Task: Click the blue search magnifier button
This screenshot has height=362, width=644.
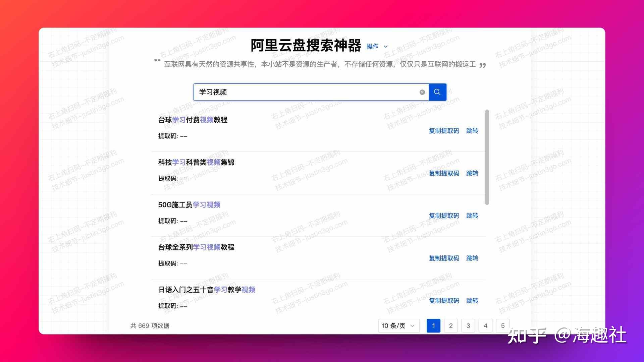Action: [x=437, y=92]
